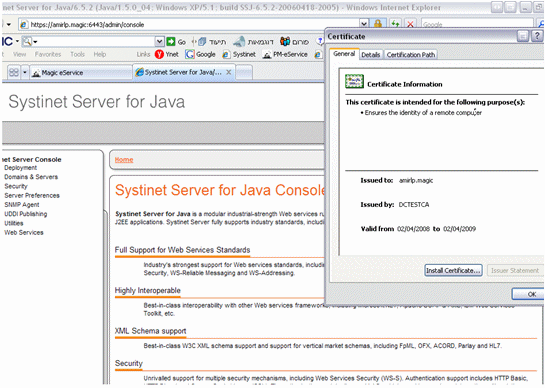Click the refresh page icon
The width and height of the screenshot is (545, 388).
(395, 24)
